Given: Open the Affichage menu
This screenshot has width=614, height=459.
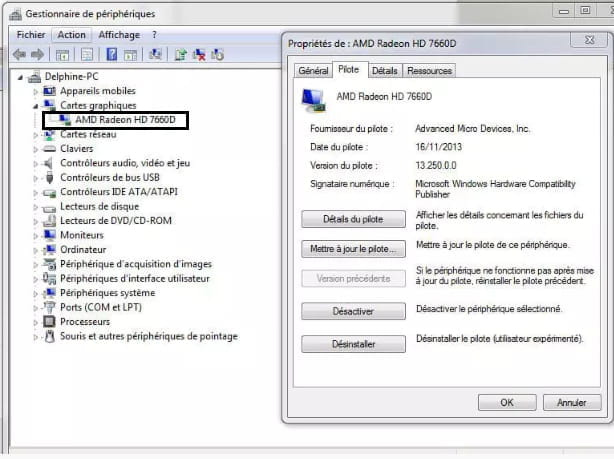Looking at the screenshot, I should pos(119,35).
